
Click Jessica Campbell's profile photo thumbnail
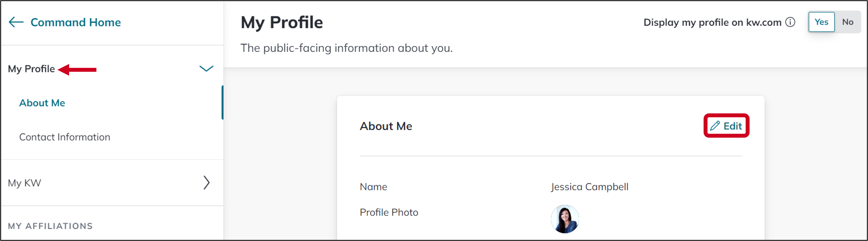(x=565, y=219)
